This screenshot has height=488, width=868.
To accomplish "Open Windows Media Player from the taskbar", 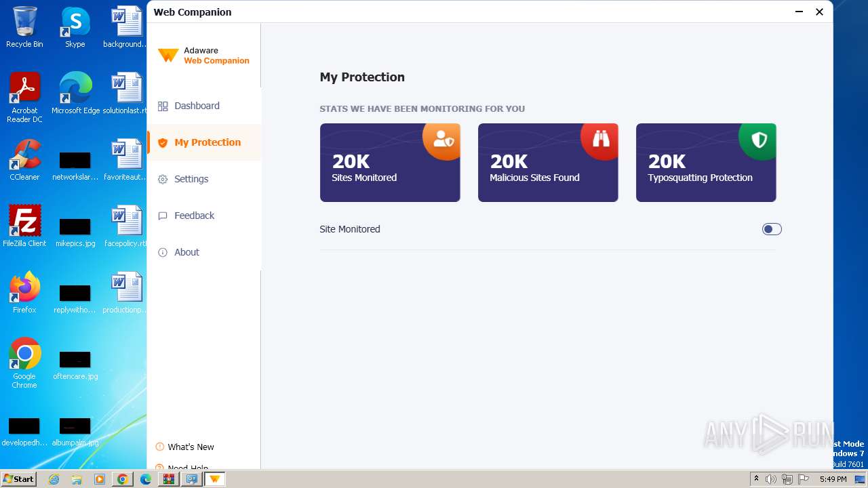I will pyautogui.click(x=100, y=479).
